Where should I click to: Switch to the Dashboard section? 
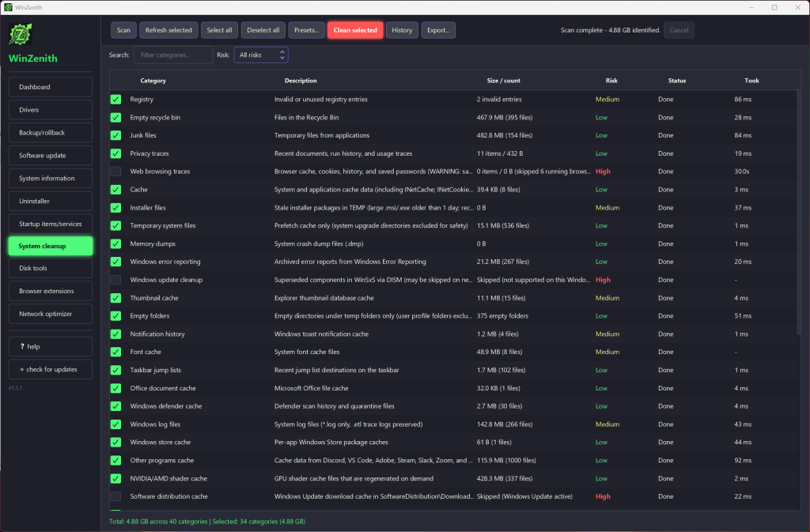point(51,87)
